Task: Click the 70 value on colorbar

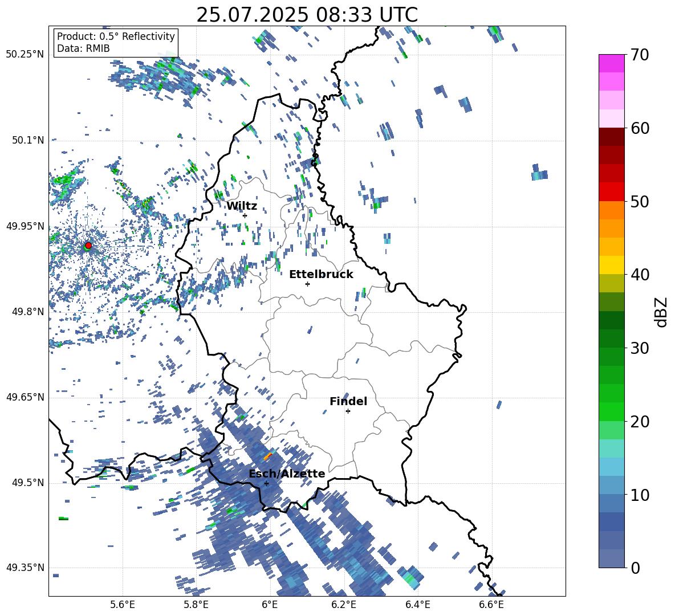Action: tap(639, 55)
